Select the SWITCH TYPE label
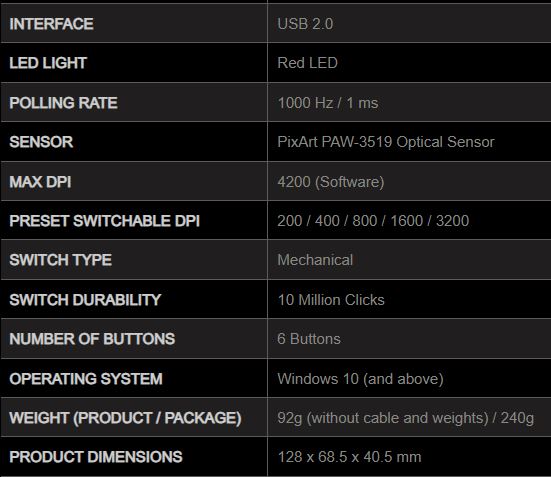 (x=60, y=260)
